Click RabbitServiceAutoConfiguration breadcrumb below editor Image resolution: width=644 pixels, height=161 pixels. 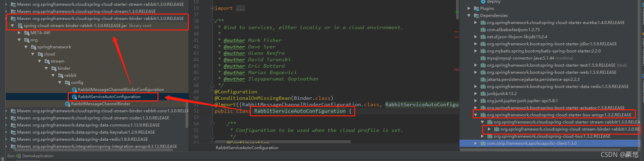pyautogui.click(x=247, y=148)
